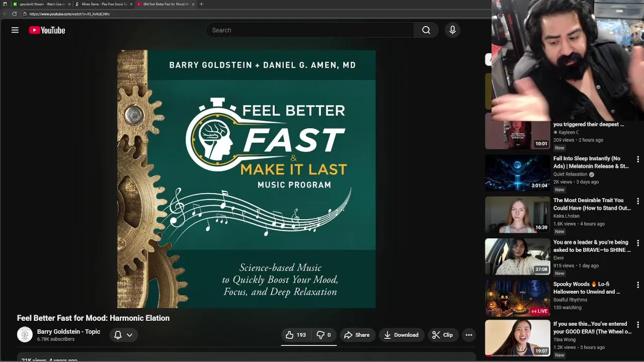Image resolution: width=644 pixels, height=362 pixels.
Task: Close the Feel Better Fast tab
Action: 193,4
